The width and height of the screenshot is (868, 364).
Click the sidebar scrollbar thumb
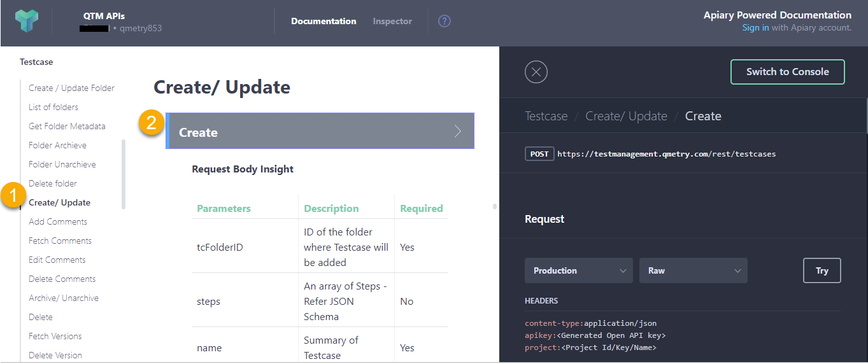[x=124, y=174]
